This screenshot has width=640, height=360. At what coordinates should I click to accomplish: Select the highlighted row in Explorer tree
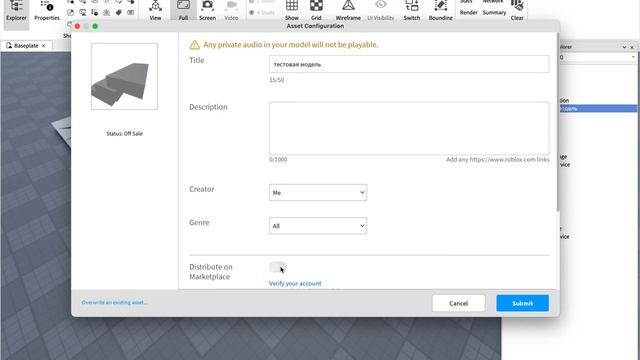click(x=598, y=109)
